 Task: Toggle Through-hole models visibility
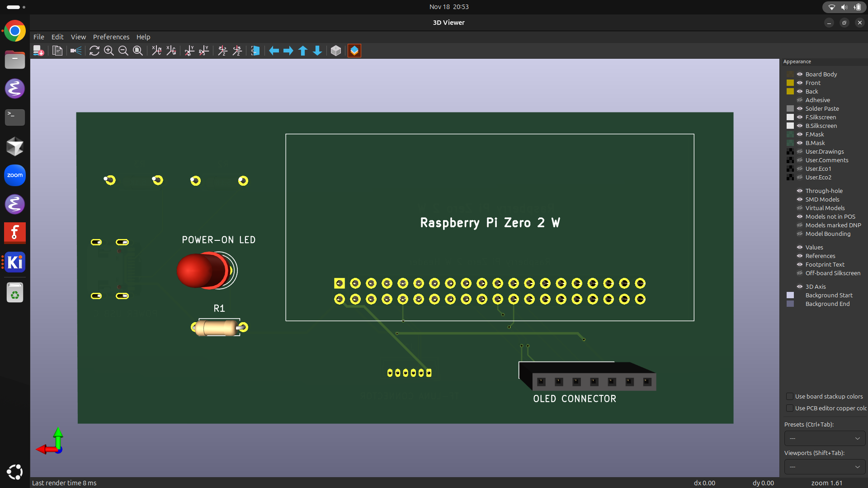800,191
